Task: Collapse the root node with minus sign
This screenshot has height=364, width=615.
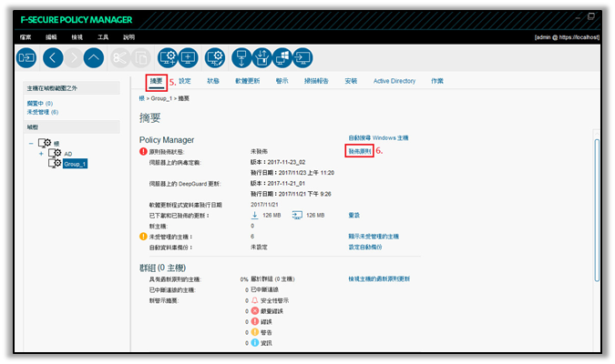Action: [x=31, y=144]
